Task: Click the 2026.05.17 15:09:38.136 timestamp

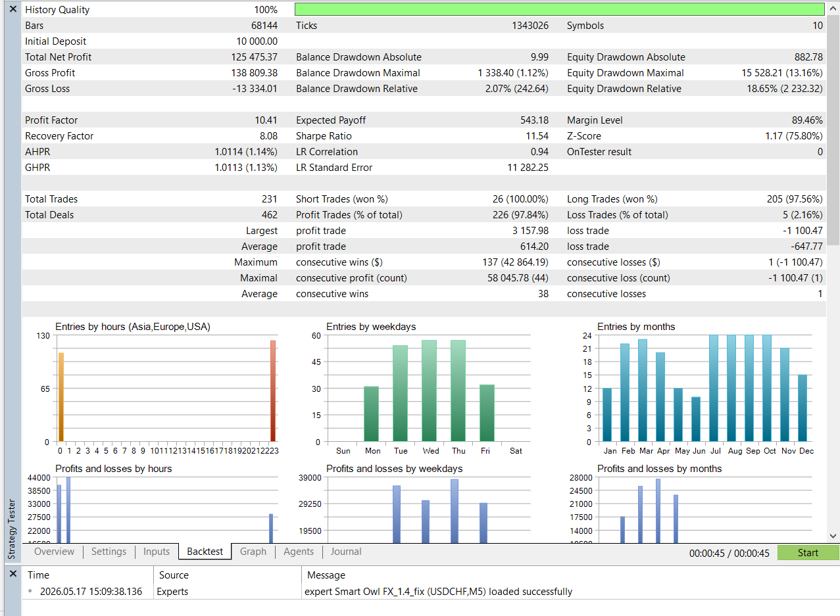Action: point(91,592)
